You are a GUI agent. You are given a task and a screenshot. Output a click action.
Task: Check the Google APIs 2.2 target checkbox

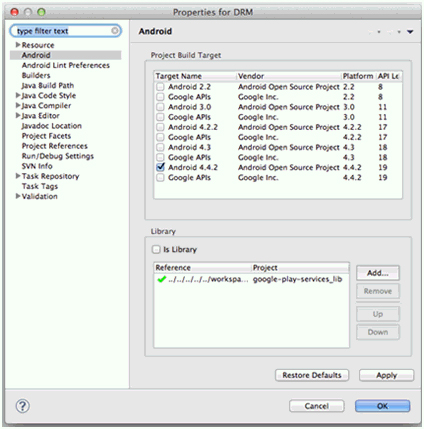tap(160, 97)
